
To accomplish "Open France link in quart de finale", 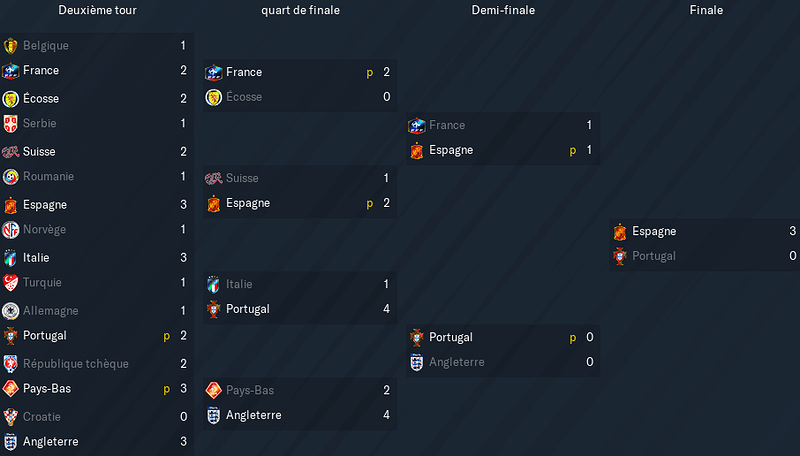I will (x=244, y=72).
